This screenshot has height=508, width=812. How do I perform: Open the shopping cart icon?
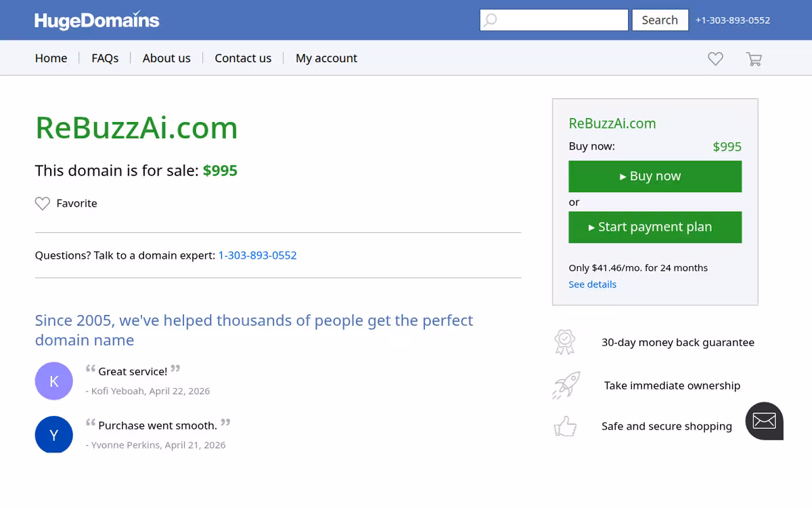(x=754, y=59)
